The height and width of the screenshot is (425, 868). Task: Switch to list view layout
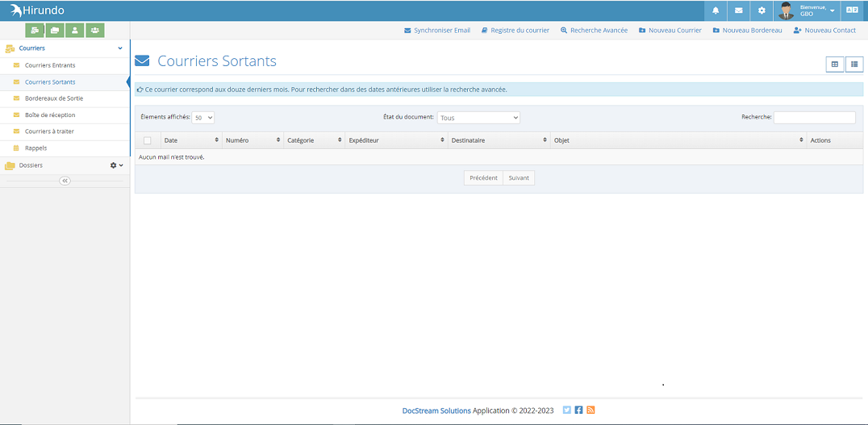coord(854,65)
